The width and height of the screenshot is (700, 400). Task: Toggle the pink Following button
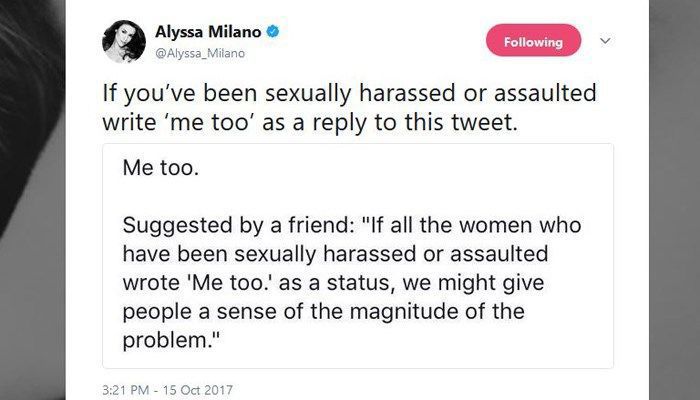point(533,41)
